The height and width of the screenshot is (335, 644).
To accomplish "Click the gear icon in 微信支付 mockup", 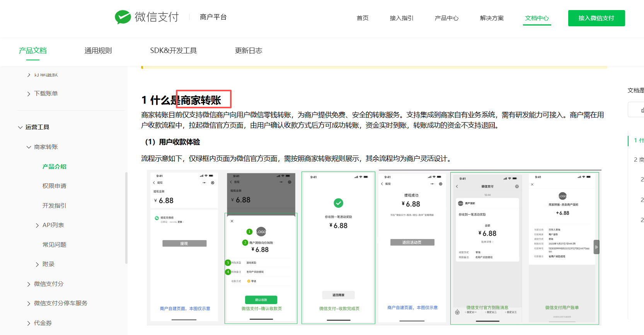I will tap(517, 186).
